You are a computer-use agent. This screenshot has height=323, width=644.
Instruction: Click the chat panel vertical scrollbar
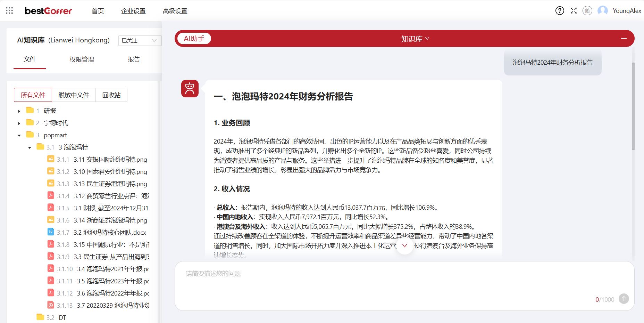pos(633,106)
